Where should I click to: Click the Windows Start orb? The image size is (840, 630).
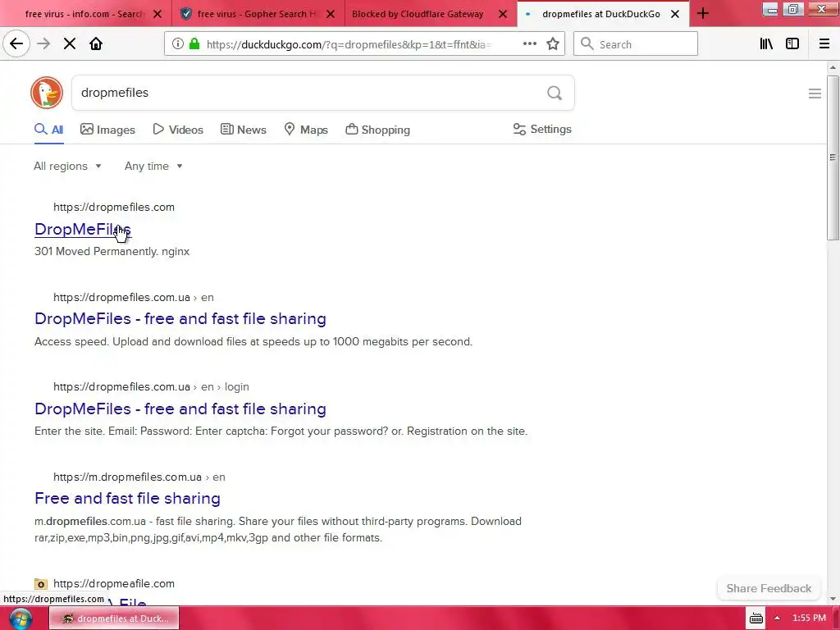21,619
